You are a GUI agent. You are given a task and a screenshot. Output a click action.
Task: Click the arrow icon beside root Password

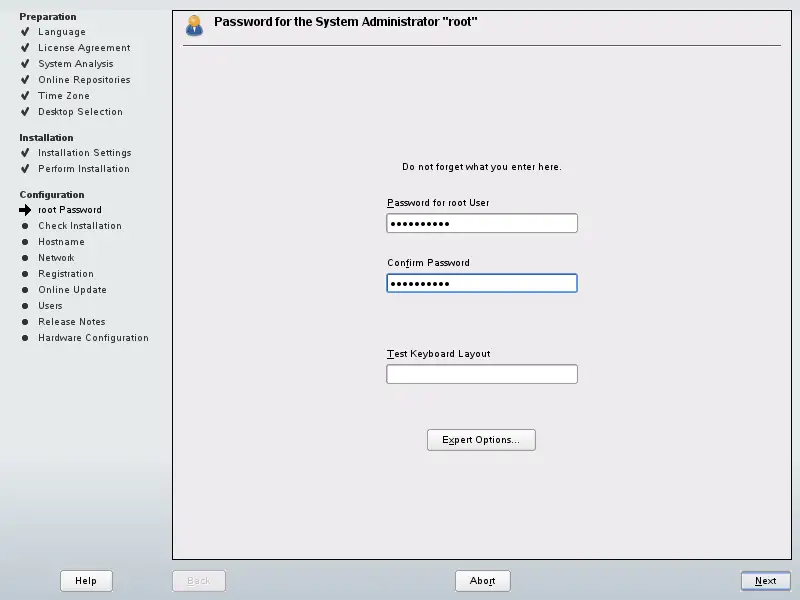[x=25, y=210]
